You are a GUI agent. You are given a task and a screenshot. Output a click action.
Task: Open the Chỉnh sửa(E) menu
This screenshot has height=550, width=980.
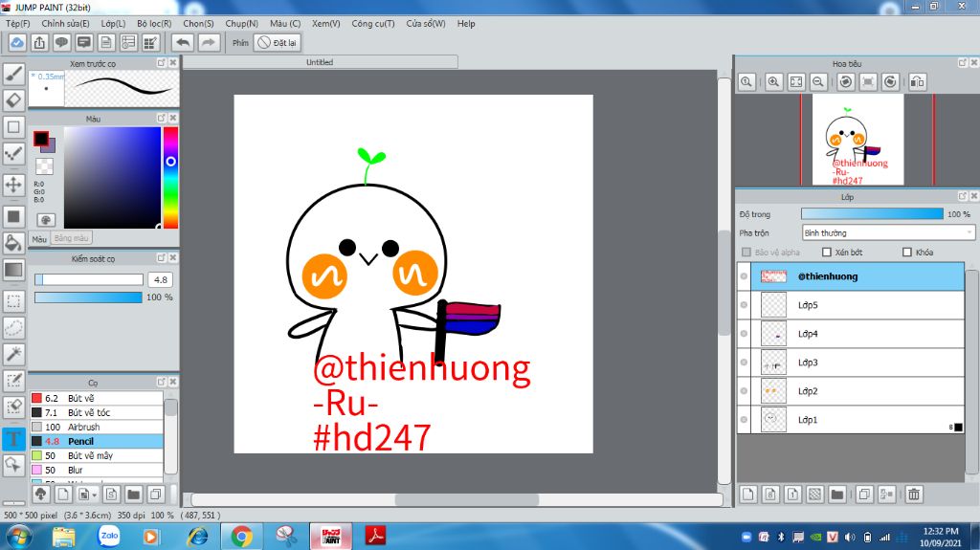click(66, 23)
